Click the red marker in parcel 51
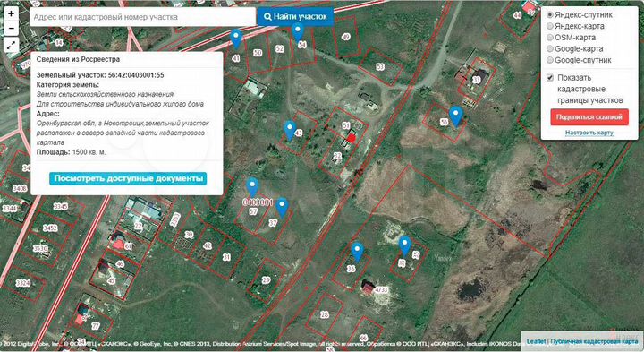The height and width of the screenshot is (352, 644). [351, 137]
